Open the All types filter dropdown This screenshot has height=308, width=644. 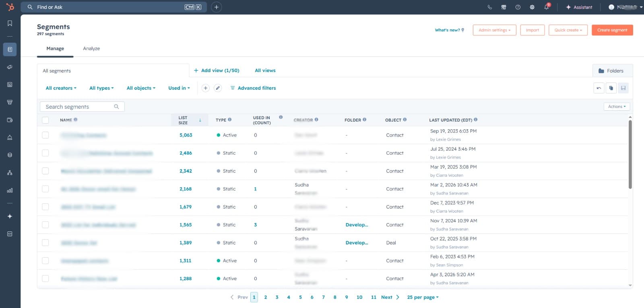pyautogui.click(x=101, y=88)
